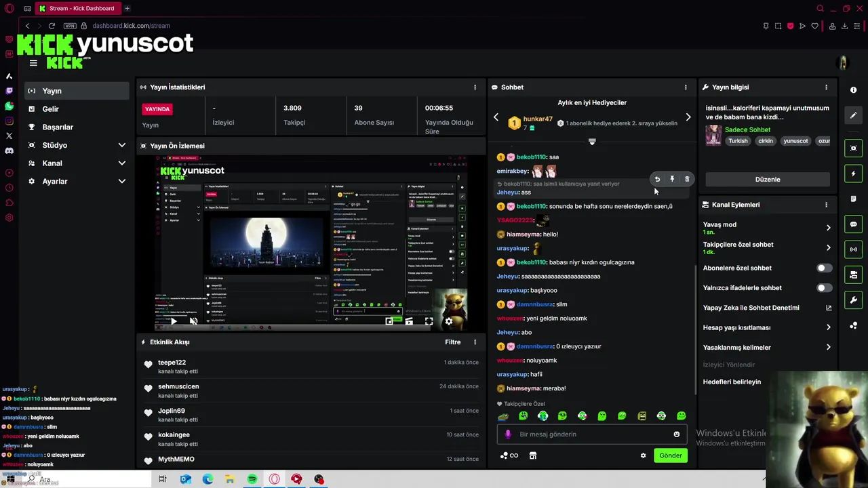
Task: Toggle the lightning activity widget icon in the right toolbar
Action: pos(853,174)
